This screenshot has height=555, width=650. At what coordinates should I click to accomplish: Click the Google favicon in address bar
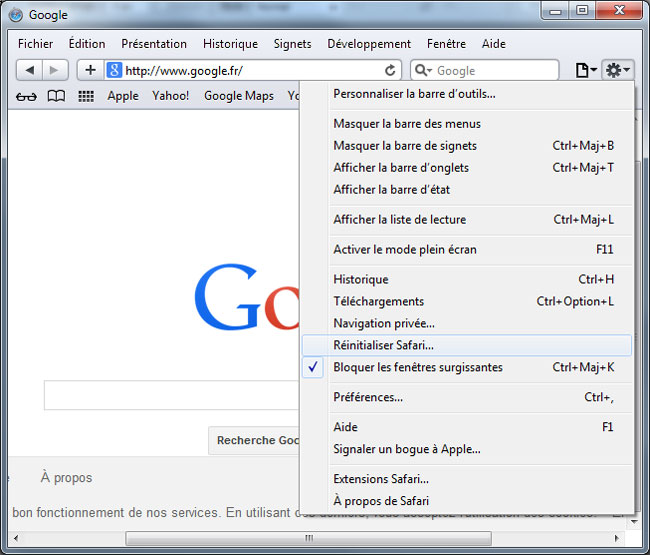(114, 70)
